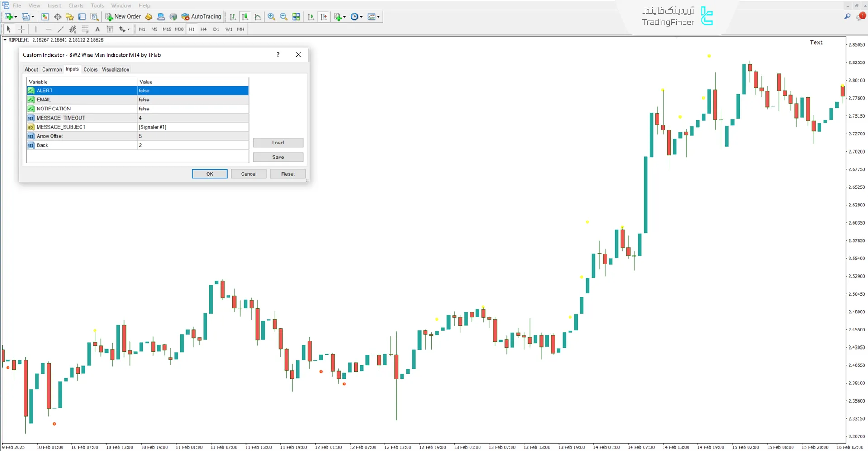Select the horizontal line tool

pos(48,29)
